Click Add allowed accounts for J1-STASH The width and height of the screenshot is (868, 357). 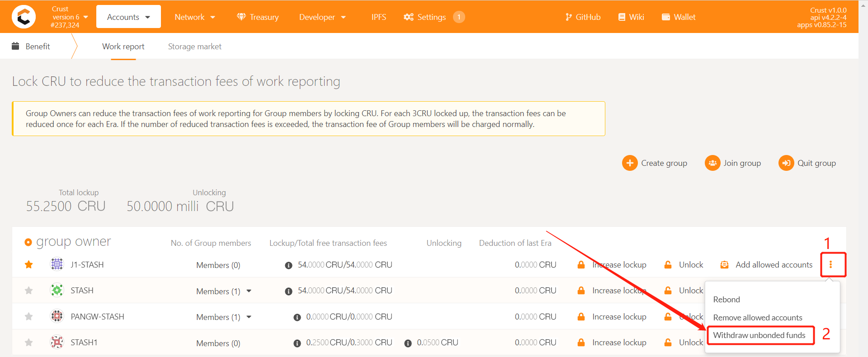click(x=766, y=265)
